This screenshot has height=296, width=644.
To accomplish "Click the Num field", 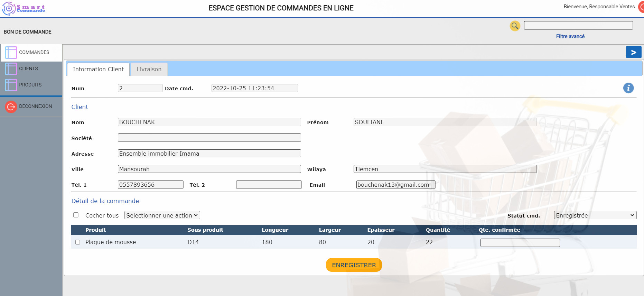I will click(x=140, y=88).
